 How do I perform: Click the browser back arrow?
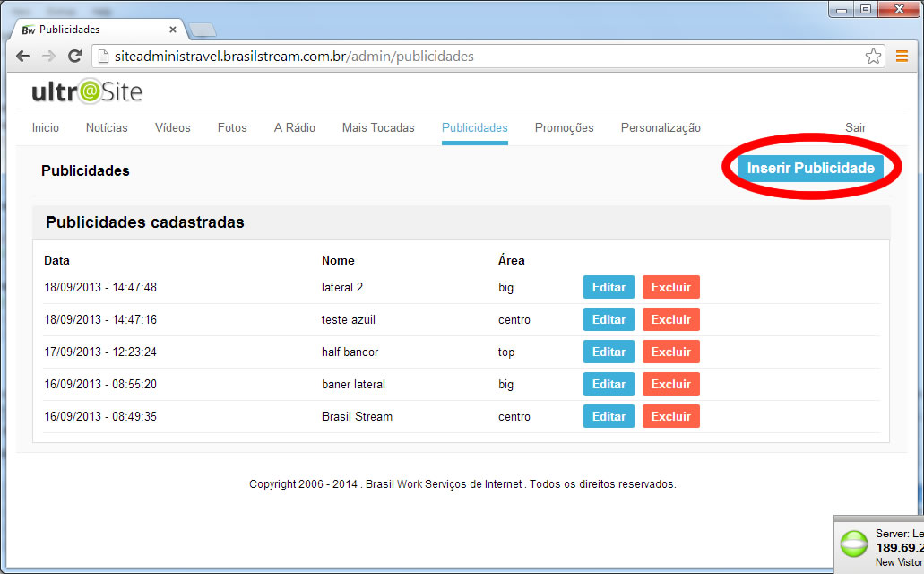point(23,57)
